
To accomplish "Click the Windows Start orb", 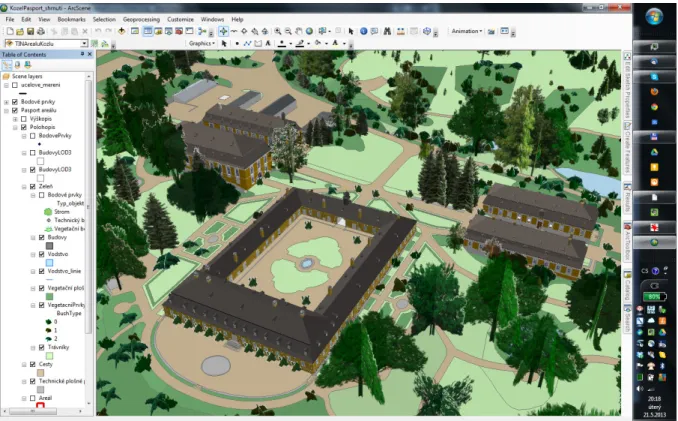I will [654, 16].
